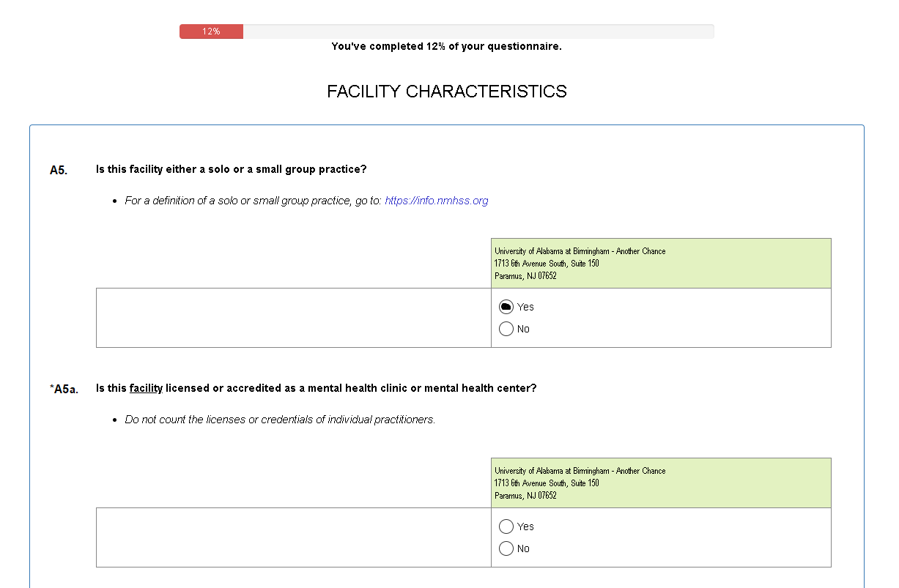The width and height of the screenshot is (899, 588).
Task: Choose No for question A5a facility licensed
Action: (506, 548)
